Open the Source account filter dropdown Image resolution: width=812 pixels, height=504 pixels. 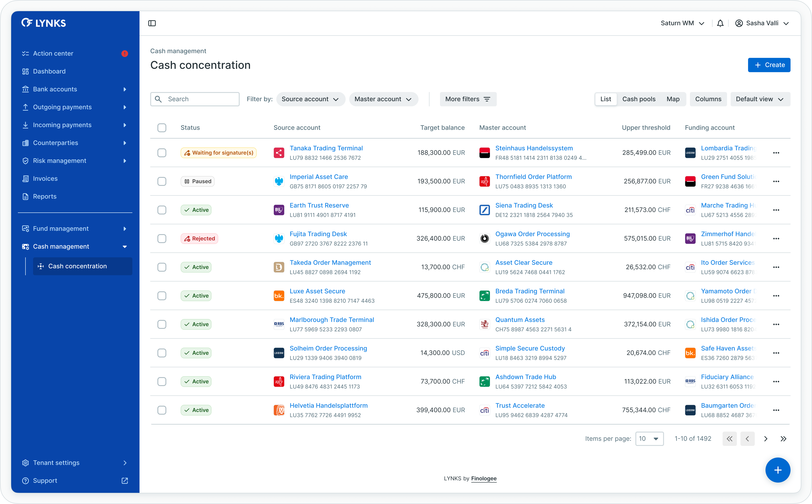(310, 99)
